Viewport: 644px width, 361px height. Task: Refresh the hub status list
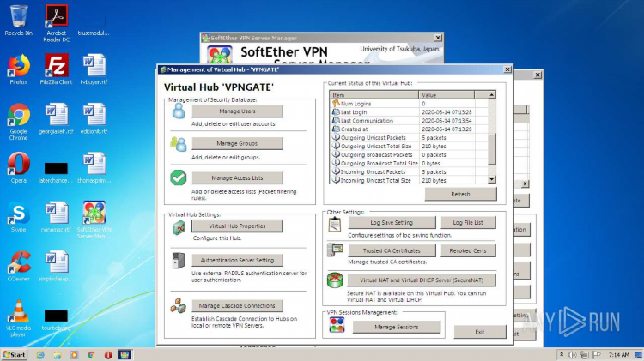pos(460,194)
